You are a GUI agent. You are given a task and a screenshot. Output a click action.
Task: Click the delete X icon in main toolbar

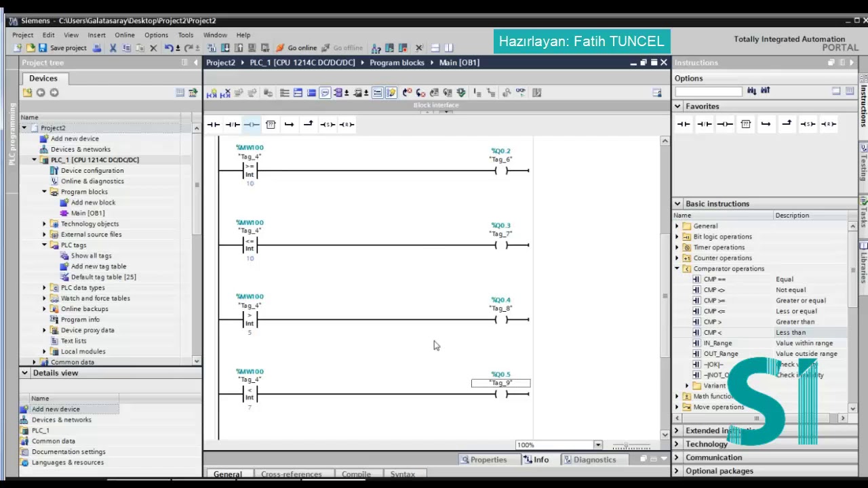click(x=153, y=48)
